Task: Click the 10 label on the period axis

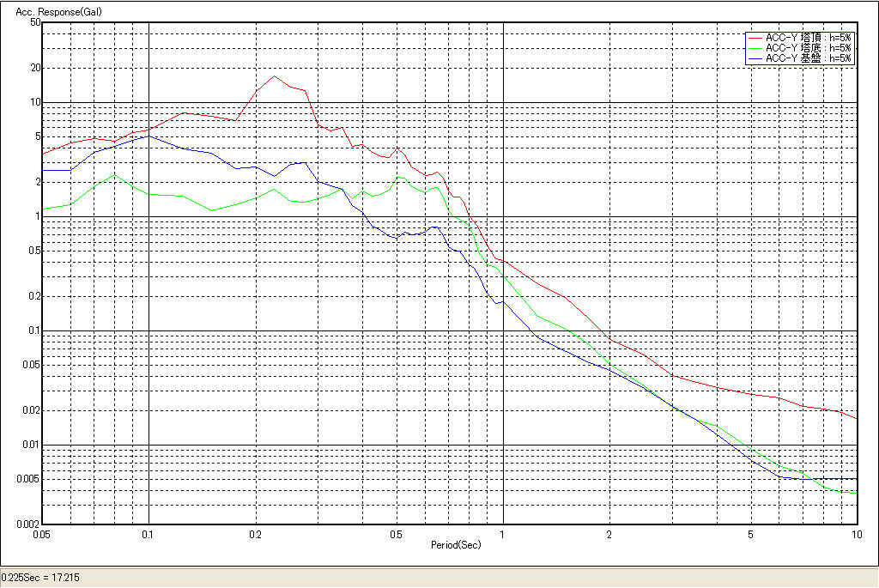Action: point(856,534)
